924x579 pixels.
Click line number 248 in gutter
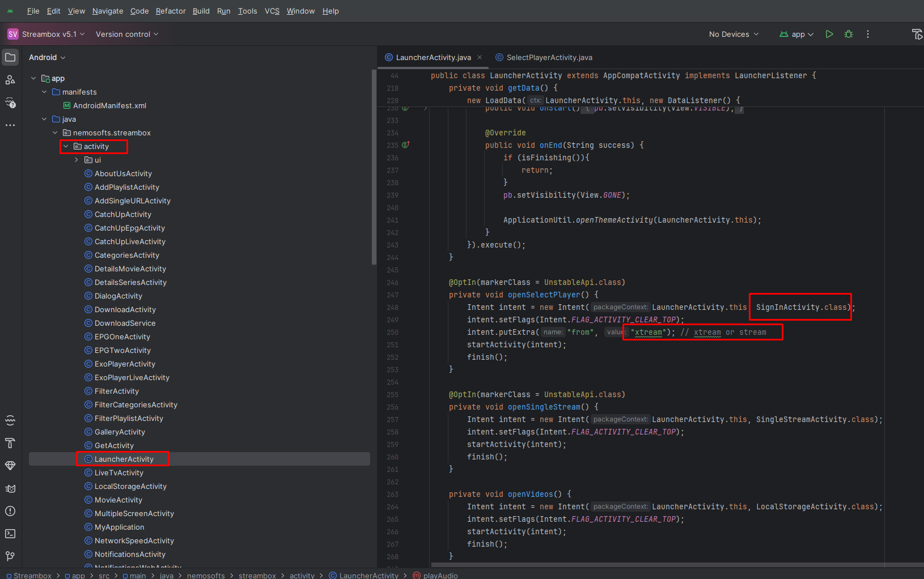[392, 307]
